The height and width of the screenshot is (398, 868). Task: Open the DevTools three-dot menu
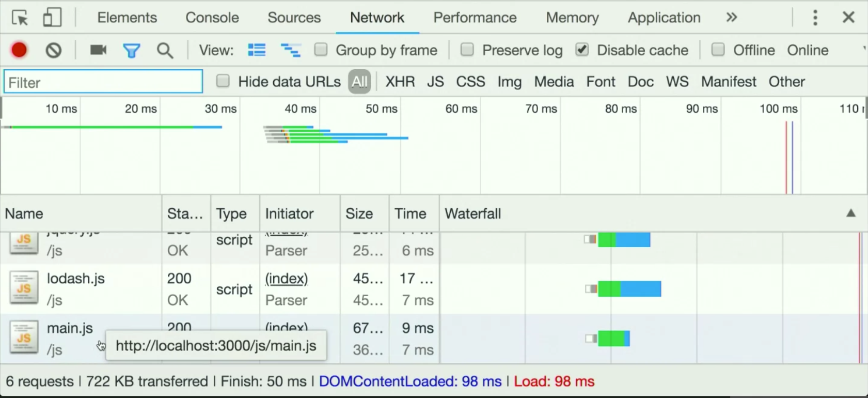pos(815,18)
